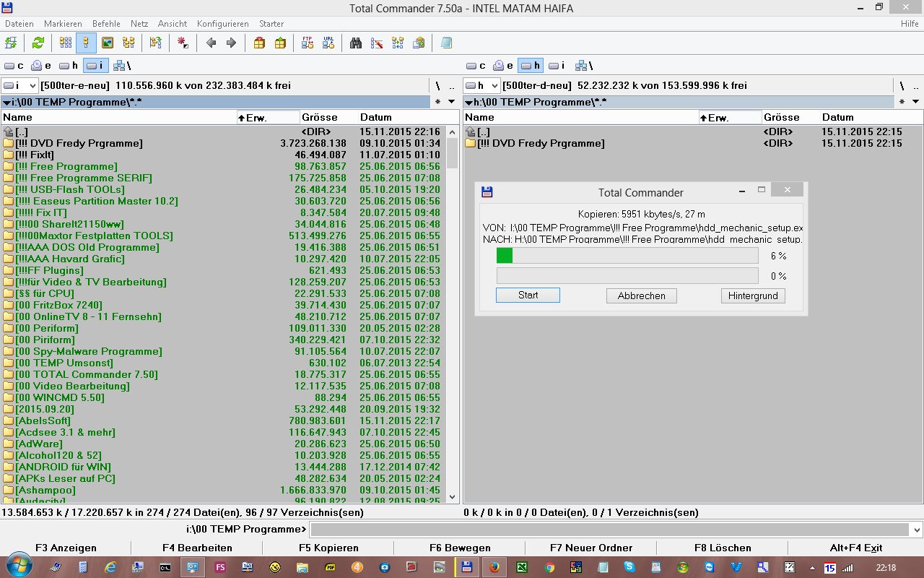Open the FTP connect icon

[308, 43]
